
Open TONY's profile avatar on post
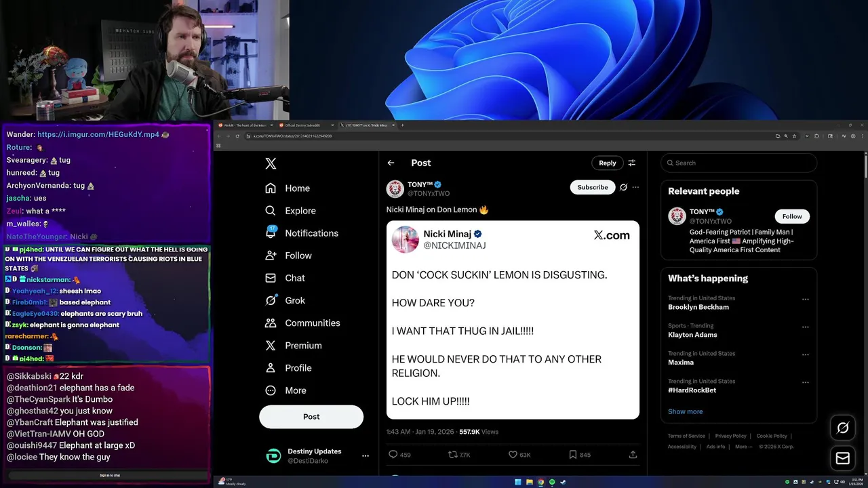[395, 188]
